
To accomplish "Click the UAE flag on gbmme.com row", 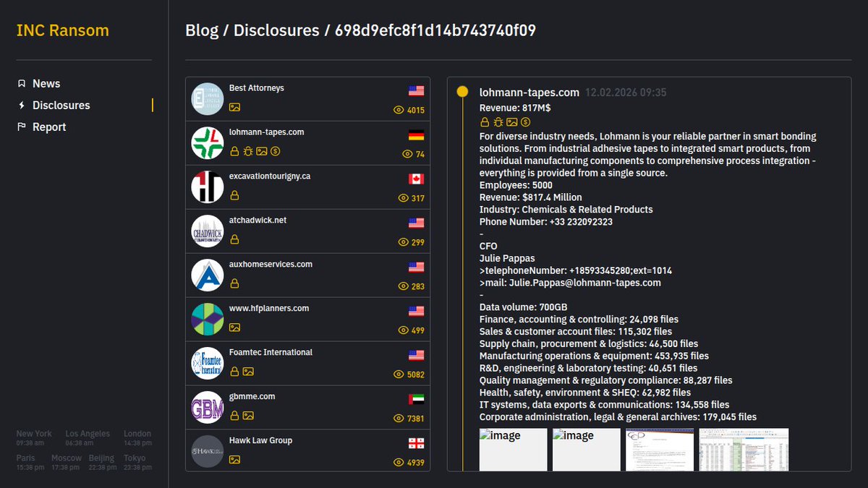I will [x=416, y=400].
